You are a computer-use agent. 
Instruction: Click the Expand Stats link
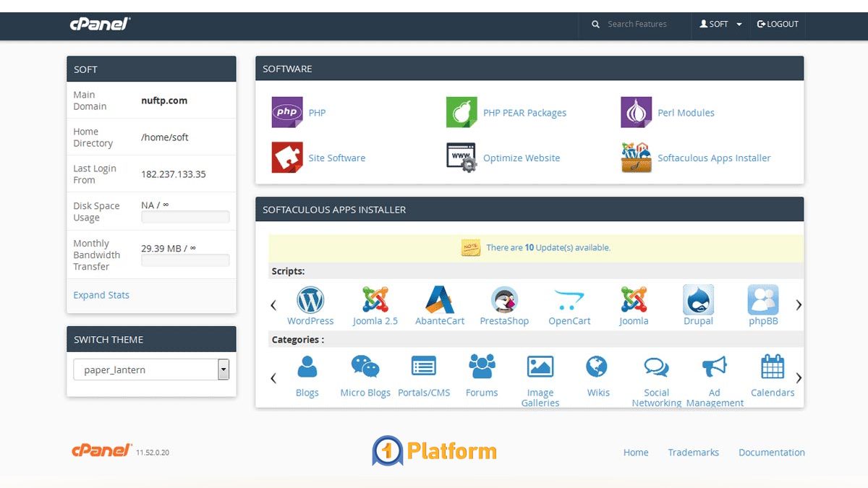click(101, 294)
